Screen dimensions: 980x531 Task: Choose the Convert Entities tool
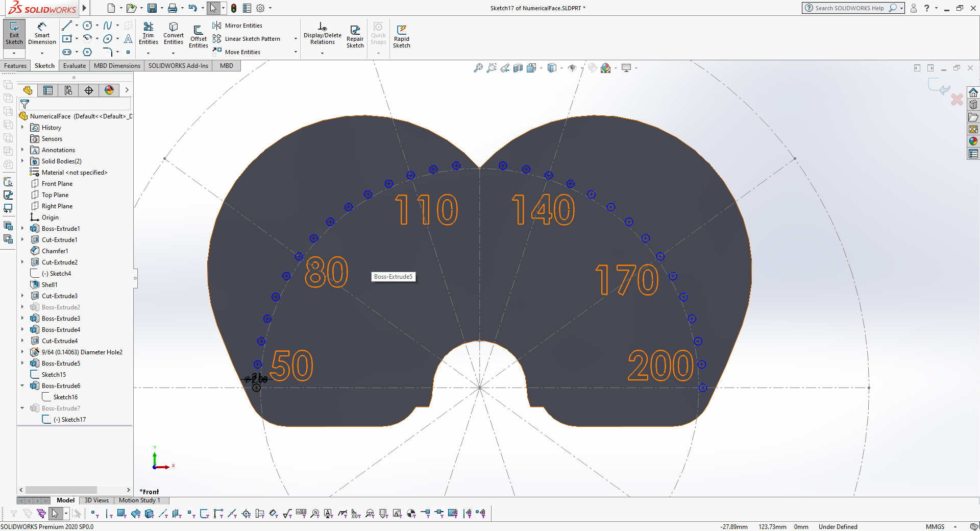tap(174, 34)
